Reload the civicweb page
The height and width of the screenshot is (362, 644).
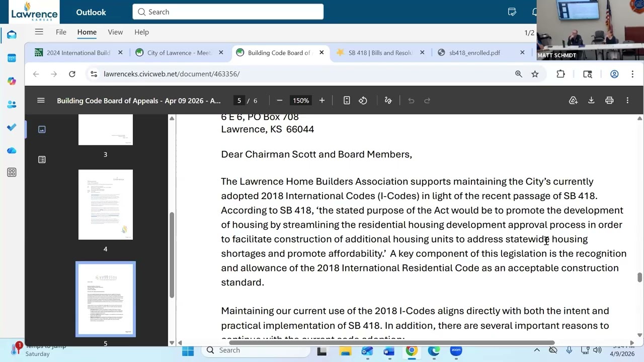click(x=72, y=74)
